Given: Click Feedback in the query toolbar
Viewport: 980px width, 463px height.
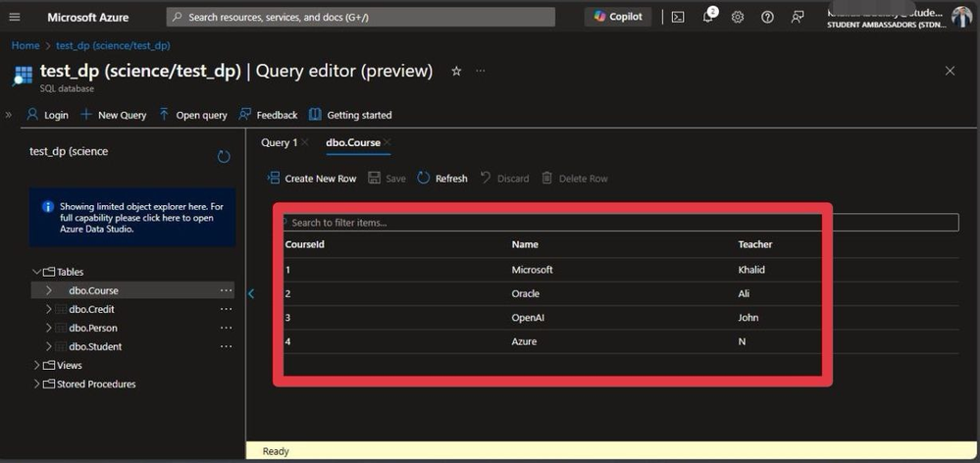Looking at the screenshot, I should click(x=268, y=115).
